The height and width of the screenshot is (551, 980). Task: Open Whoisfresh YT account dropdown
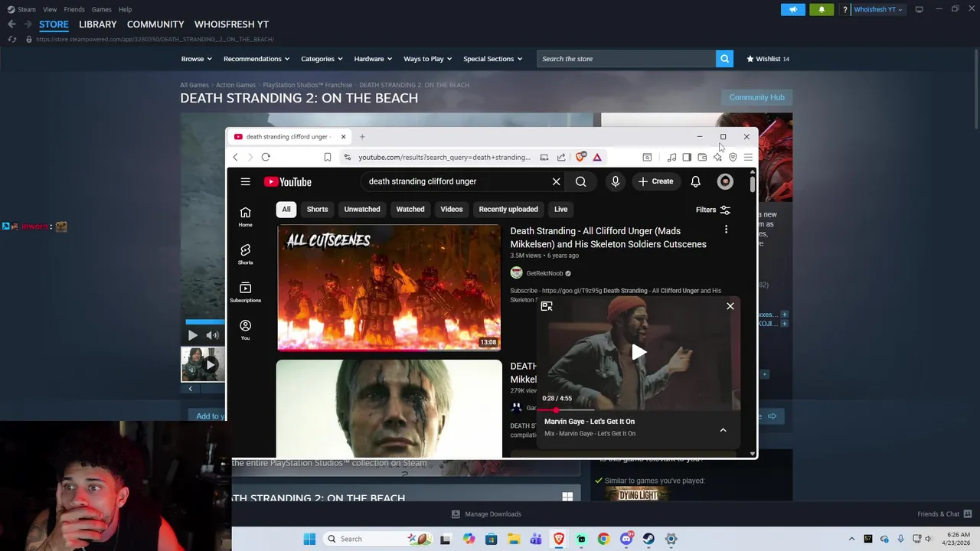coord(877,9)
